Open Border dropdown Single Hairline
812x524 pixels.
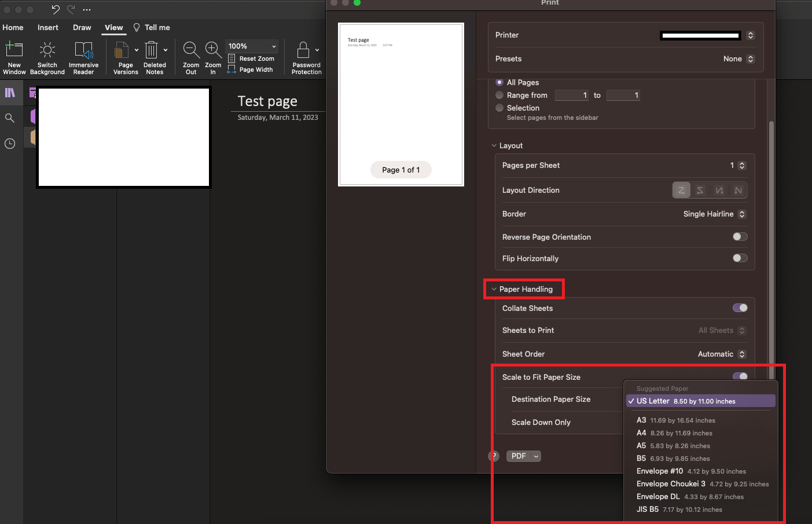click(715, 214)
